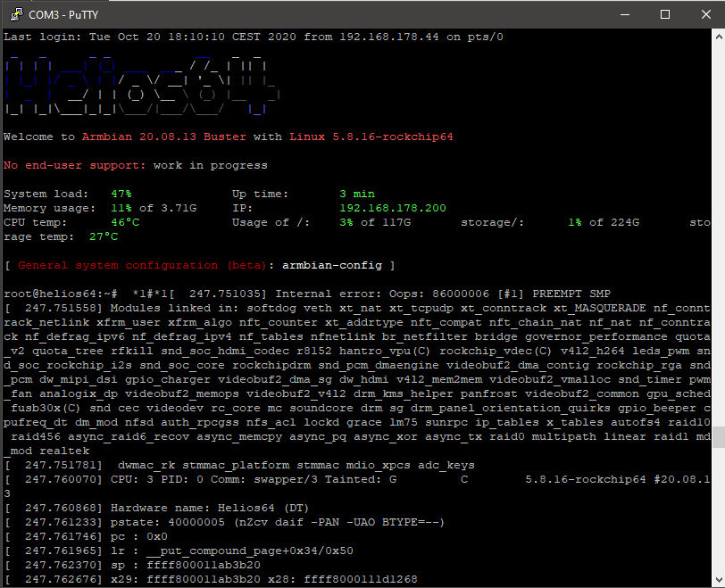
Task: Close the COM3 PuTTY window
Action: 705,14
